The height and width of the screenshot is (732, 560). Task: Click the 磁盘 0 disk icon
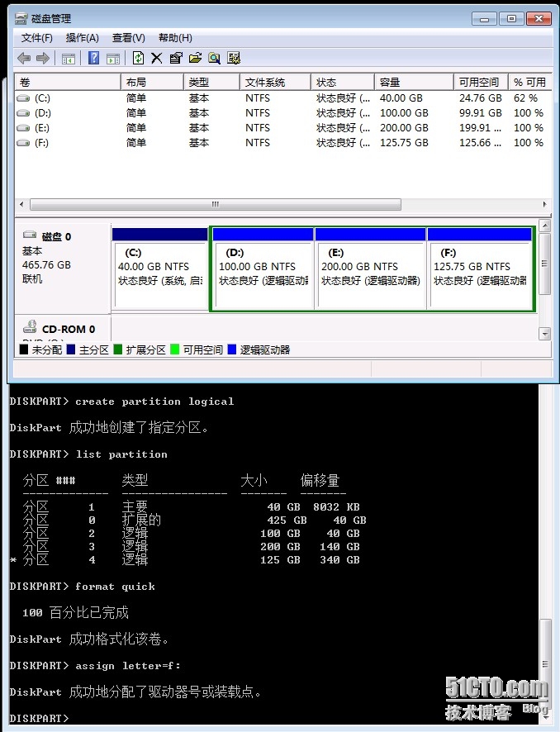click(30, 235)
